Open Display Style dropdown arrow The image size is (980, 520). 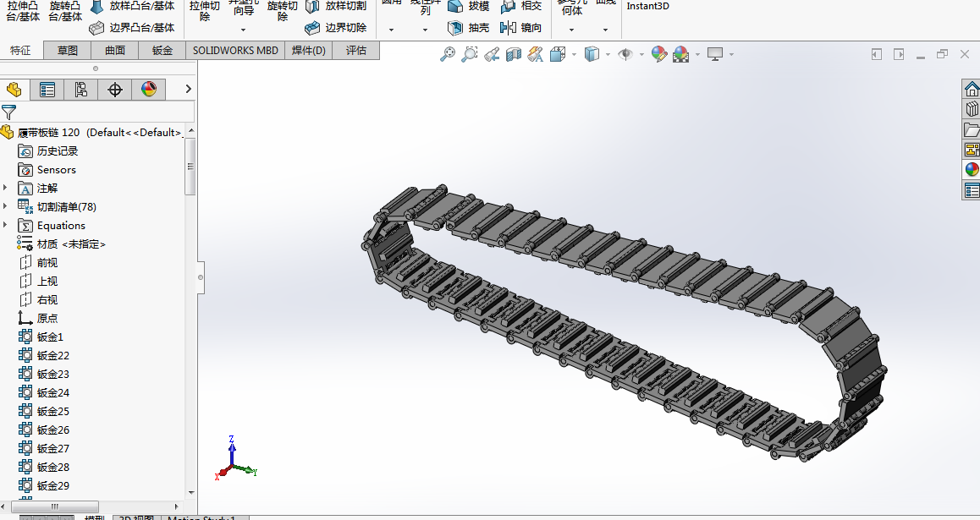pos(608,54)
